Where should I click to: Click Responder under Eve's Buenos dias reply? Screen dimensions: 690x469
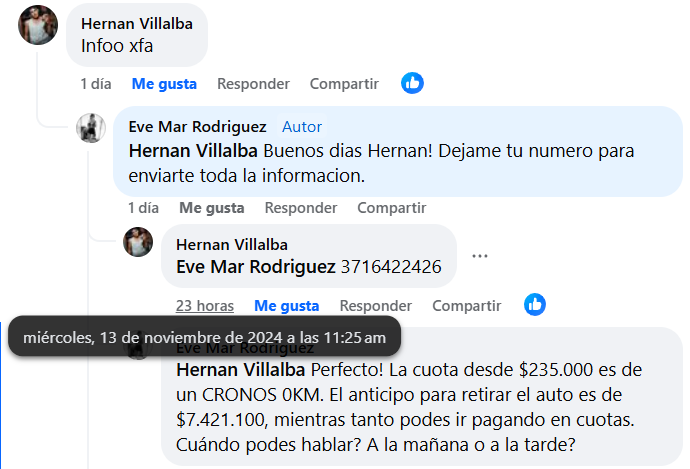click(301, 208)
